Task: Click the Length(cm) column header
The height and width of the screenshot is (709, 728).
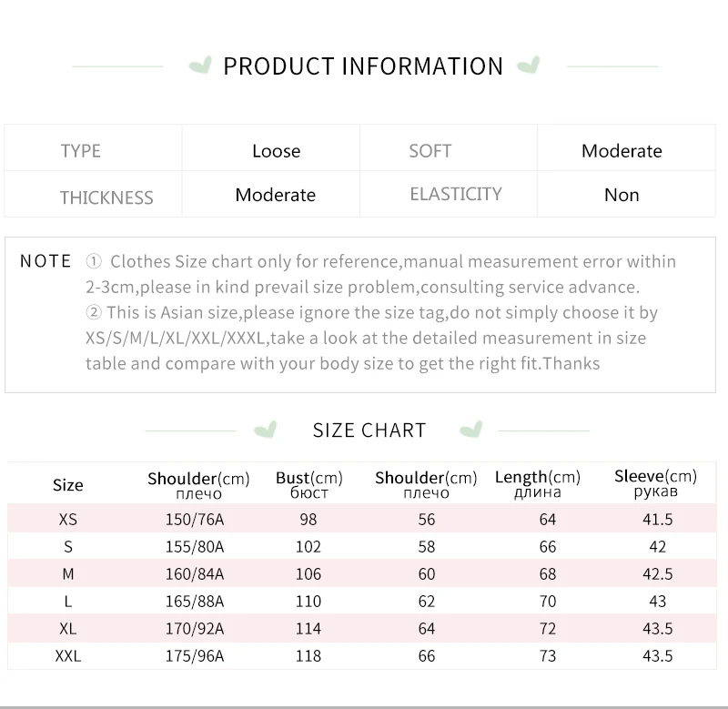Action: [x=537, y=484]
